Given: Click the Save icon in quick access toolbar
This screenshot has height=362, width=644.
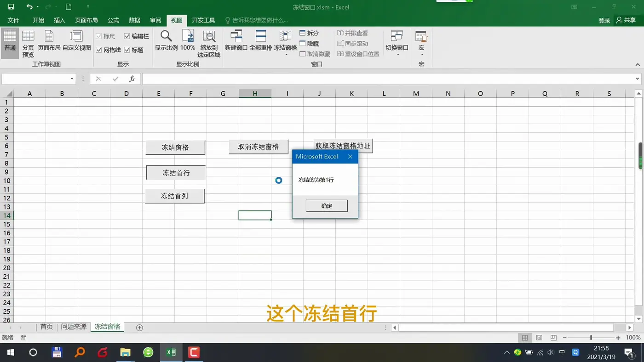Looking at the screenshot, I should 11,7.
